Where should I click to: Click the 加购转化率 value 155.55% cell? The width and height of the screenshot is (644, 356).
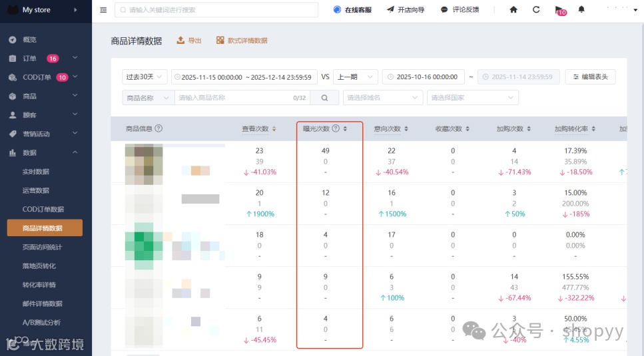point(576,277)
